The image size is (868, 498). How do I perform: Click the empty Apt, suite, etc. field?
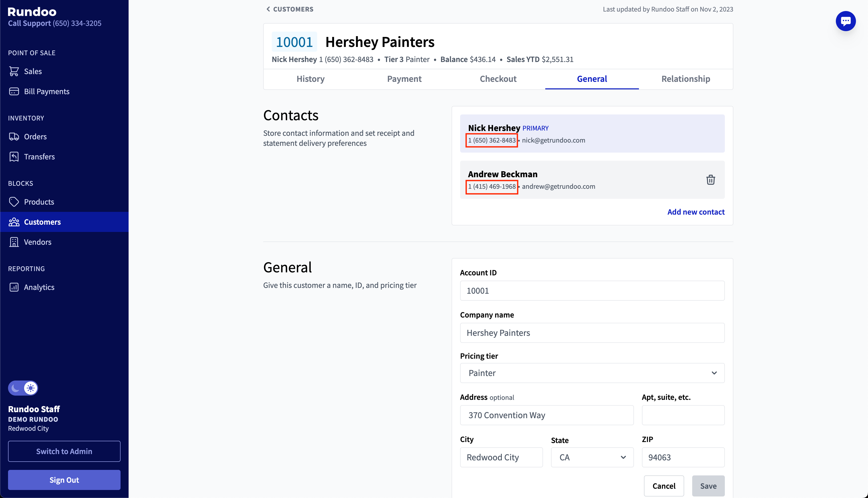(x=683, y=415)
